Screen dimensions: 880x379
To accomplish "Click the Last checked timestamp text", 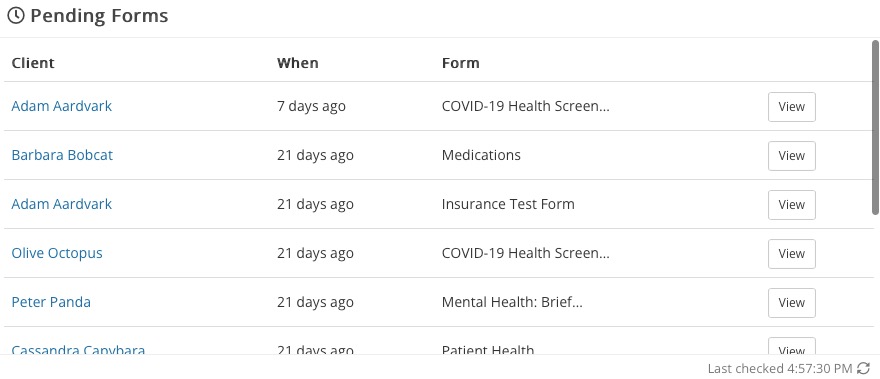I will point(780,369).
